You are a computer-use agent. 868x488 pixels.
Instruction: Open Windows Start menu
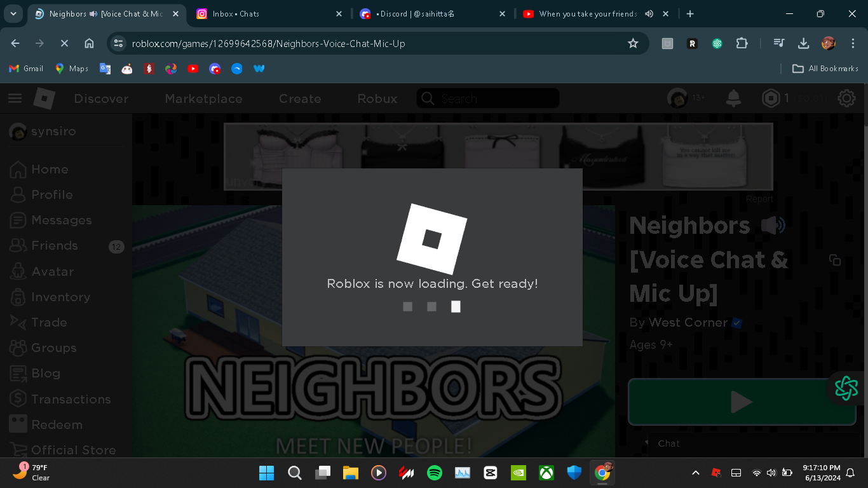(267, 473)
